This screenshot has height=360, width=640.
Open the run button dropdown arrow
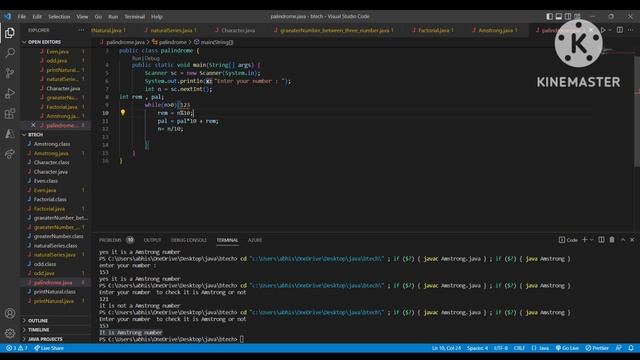coord(610,30)
